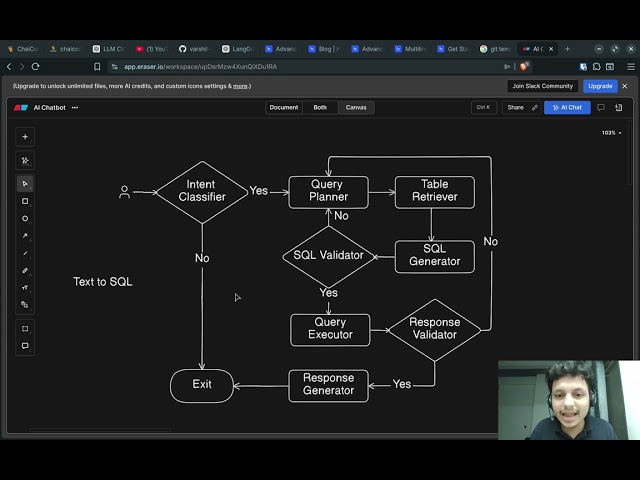Click Join Slack Community button

pos(542,86)
